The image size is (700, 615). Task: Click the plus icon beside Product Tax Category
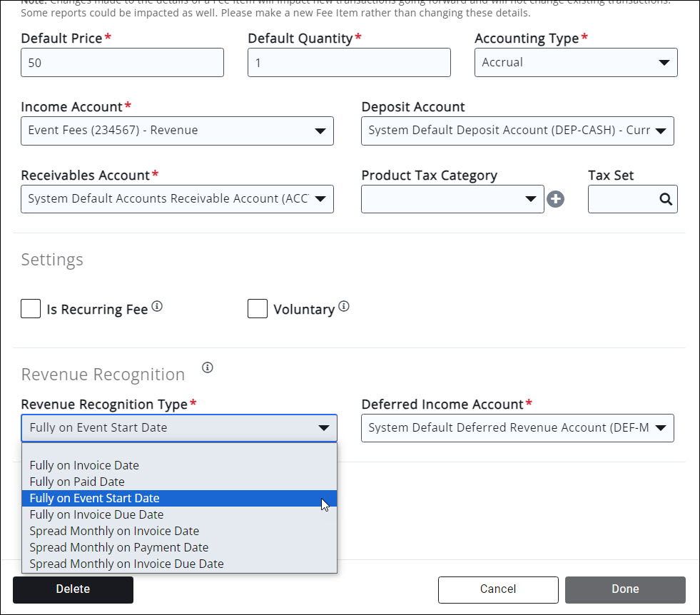(x=555, y=200)
